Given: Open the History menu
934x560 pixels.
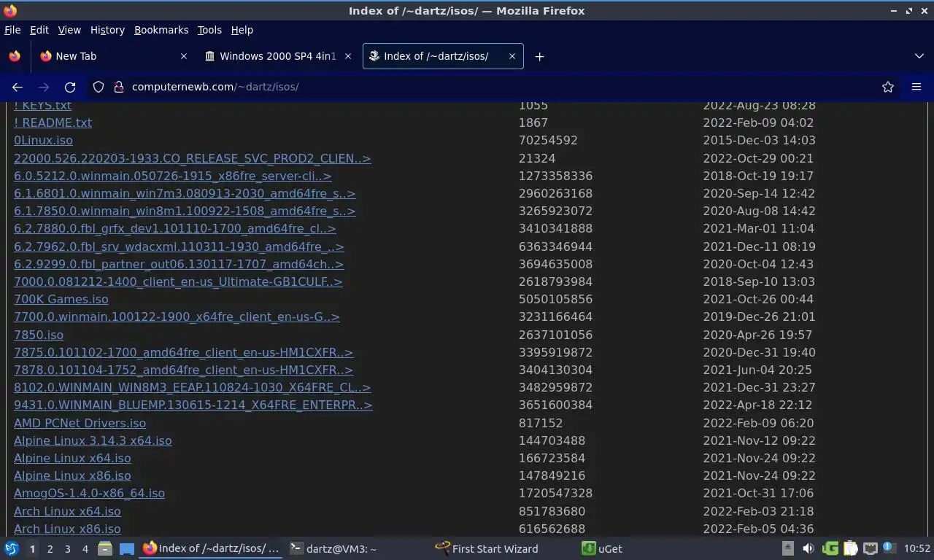Looking at the screenshot, I should click(x=107, y=30).
